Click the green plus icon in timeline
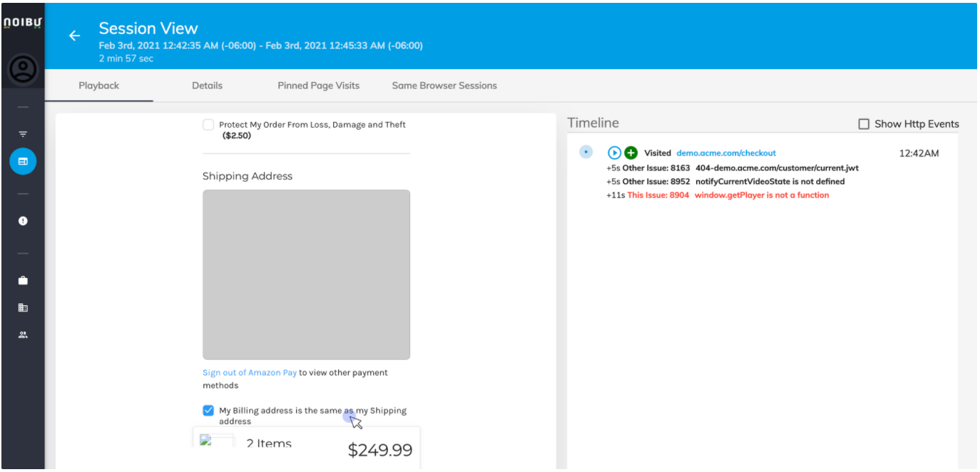 tap(631, 153)
